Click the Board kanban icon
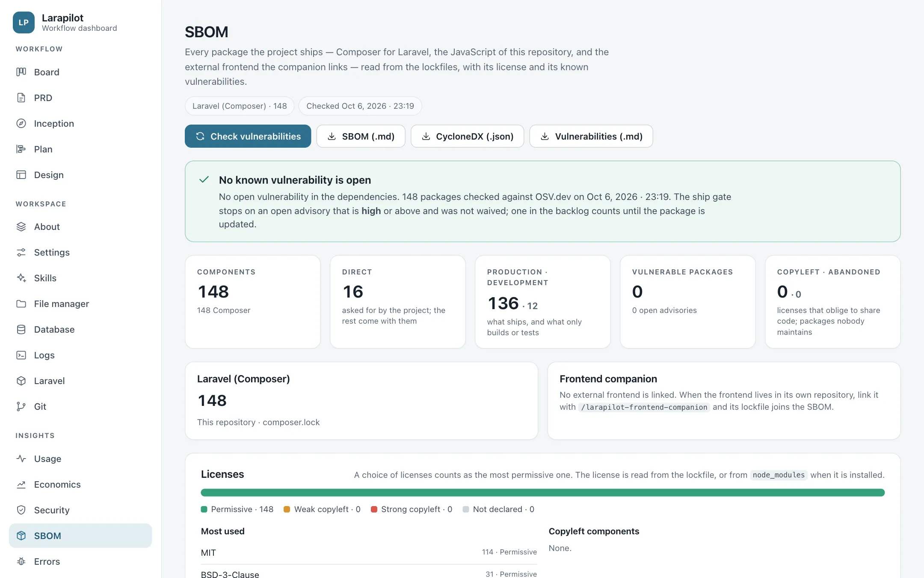The image size is (924, 578). click(21, 72)
